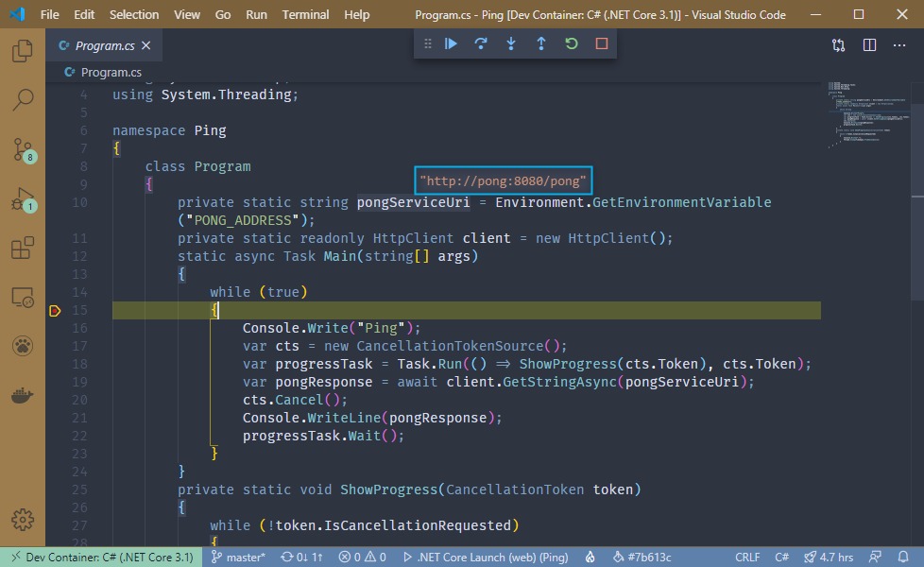Click Continue in the debug toolbar
Screen dimensions: 924x567
coord(451,43)
